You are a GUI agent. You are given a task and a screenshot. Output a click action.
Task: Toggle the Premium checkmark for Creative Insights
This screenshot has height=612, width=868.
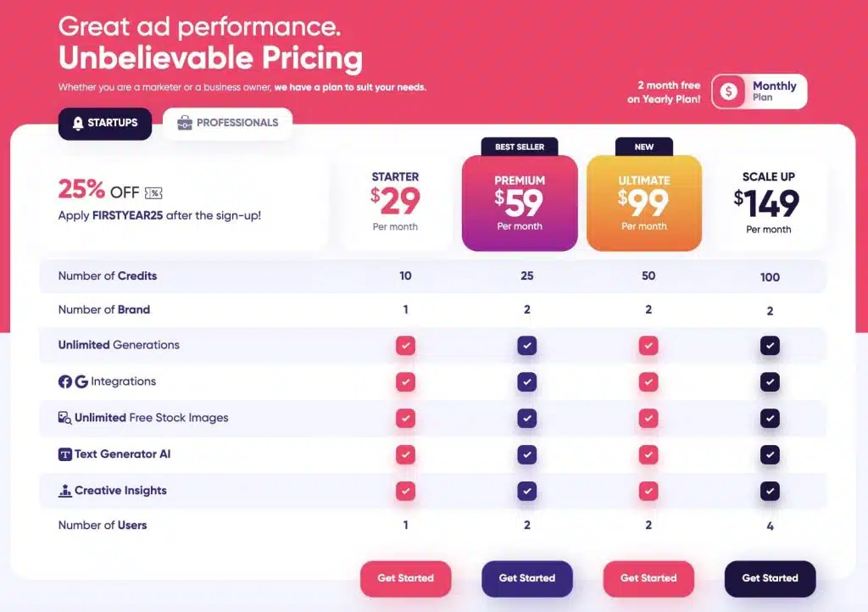pos(527,490)
